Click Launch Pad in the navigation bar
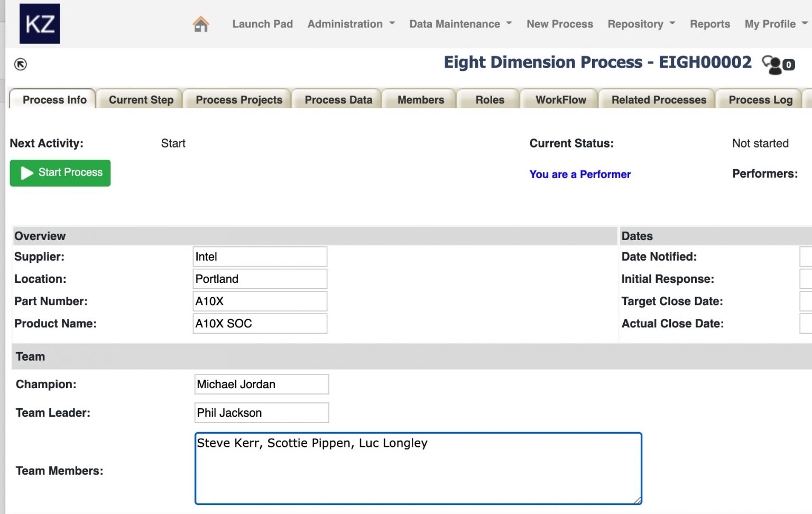Screen dimensions: 812x514 pos(262,24)
